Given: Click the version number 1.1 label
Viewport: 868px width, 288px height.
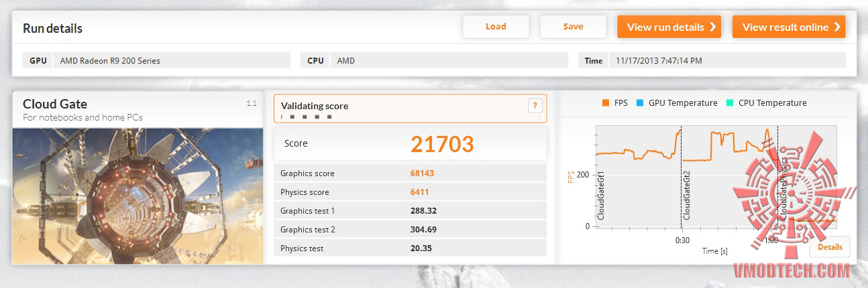Looking at the screenshot, I should point(252,103).
